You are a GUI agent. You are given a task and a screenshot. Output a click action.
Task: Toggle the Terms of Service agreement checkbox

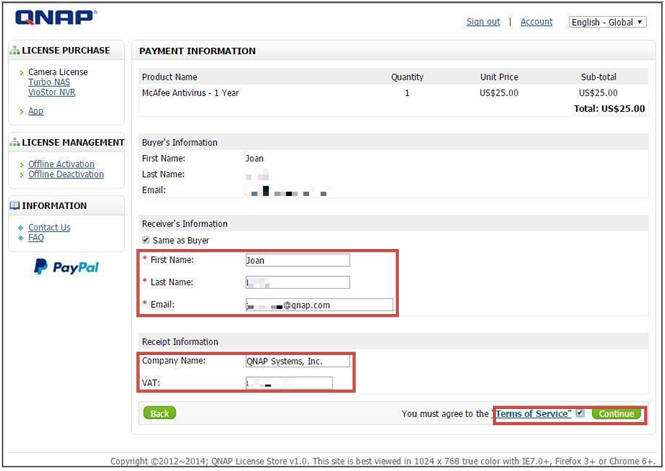point(580,412)
